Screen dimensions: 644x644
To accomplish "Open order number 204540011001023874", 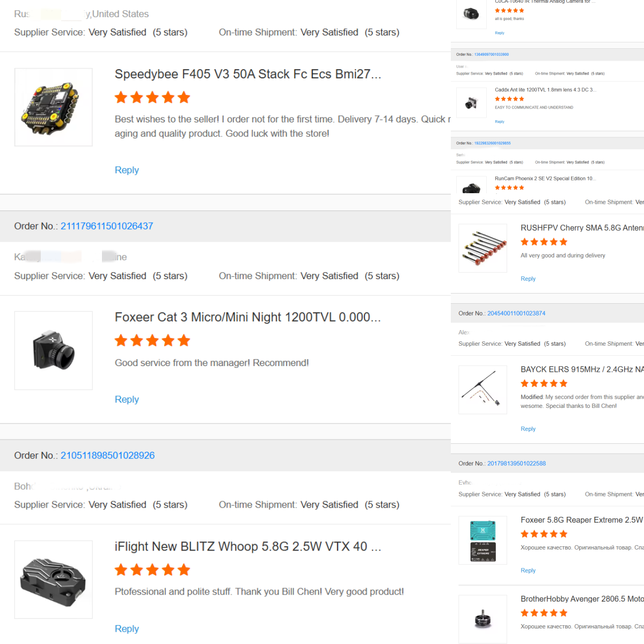I will coord(516,313).
